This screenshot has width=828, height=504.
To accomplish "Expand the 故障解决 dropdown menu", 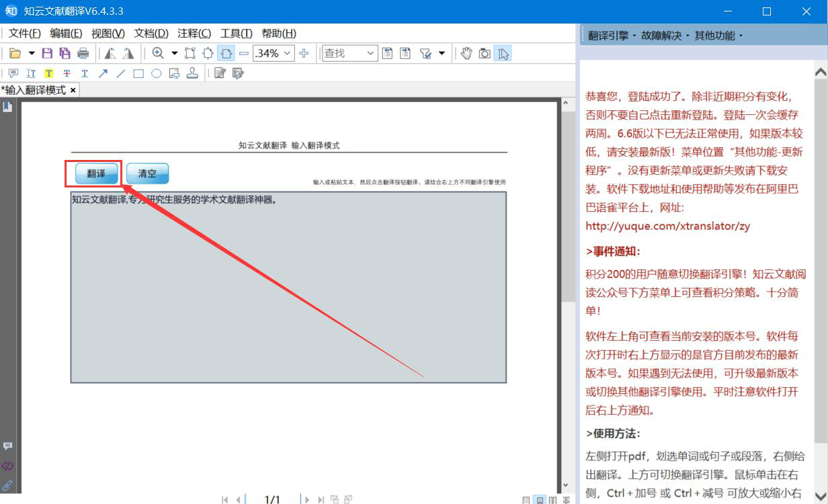I will coord(665,36).
